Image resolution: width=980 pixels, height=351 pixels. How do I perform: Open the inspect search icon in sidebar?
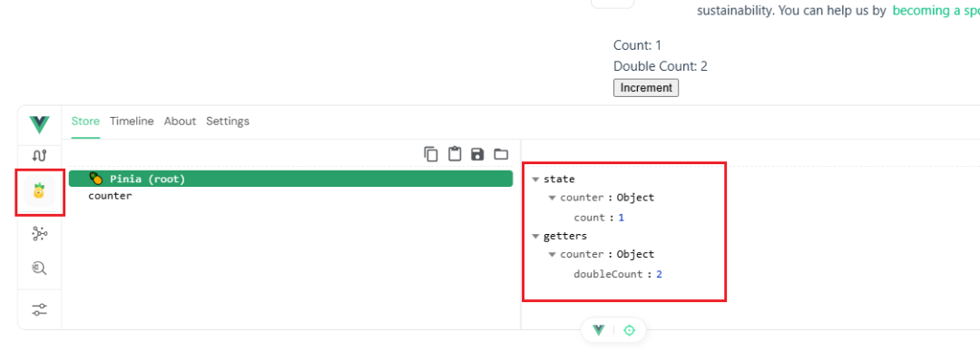tap(39, 268)
